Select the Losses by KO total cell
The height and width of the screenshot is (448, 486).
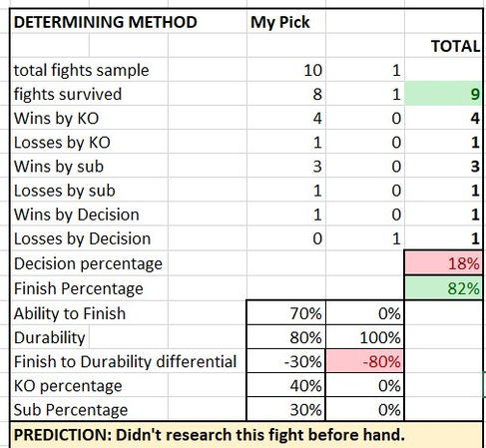coord(443,142)
